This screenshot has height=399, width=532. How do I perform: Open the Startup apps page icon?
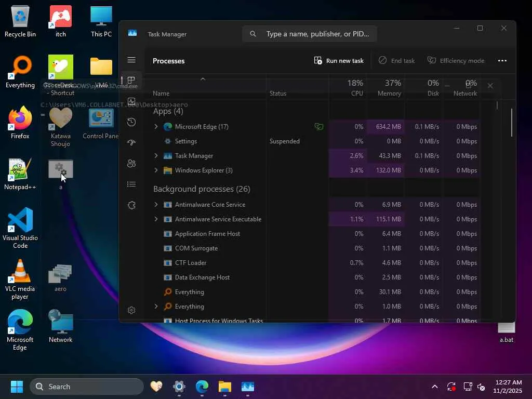(x=131, y=143)
